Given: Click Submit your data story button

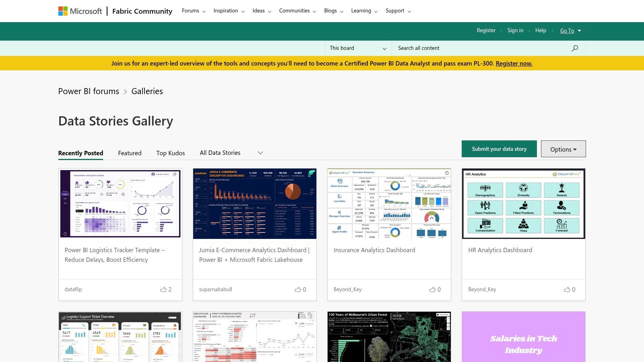Looking at the screenshot, I should coord(499,149).
